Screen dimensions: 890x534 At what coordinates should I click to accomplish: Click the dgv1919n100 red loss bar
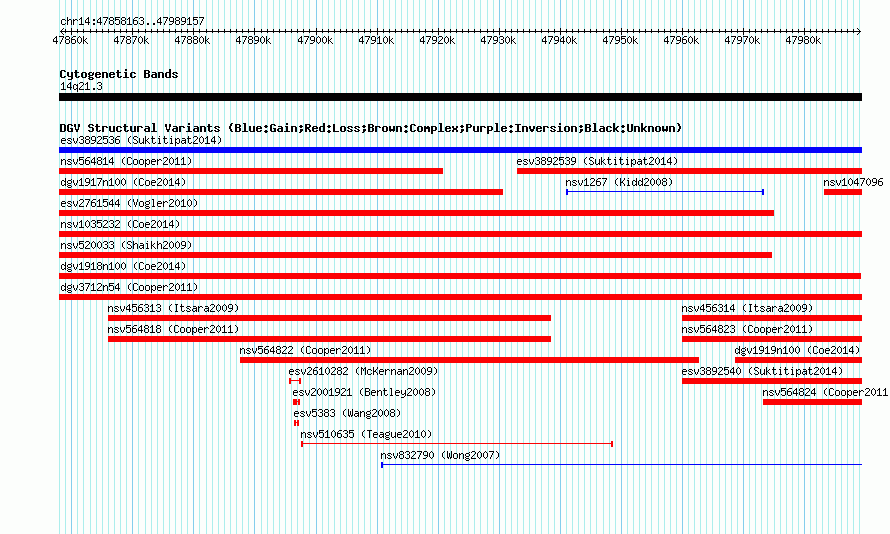[x=799, y=360]
